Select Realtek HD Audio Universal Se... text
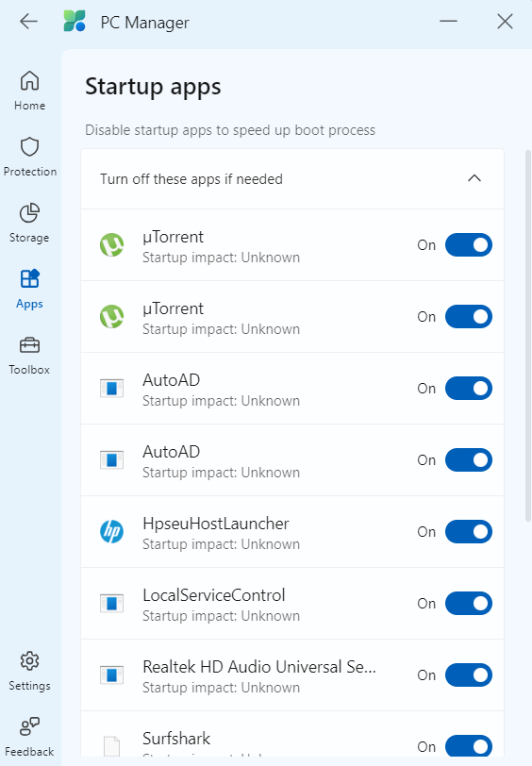This screenshot has height=766, width=532. click(x=259, y=667)
